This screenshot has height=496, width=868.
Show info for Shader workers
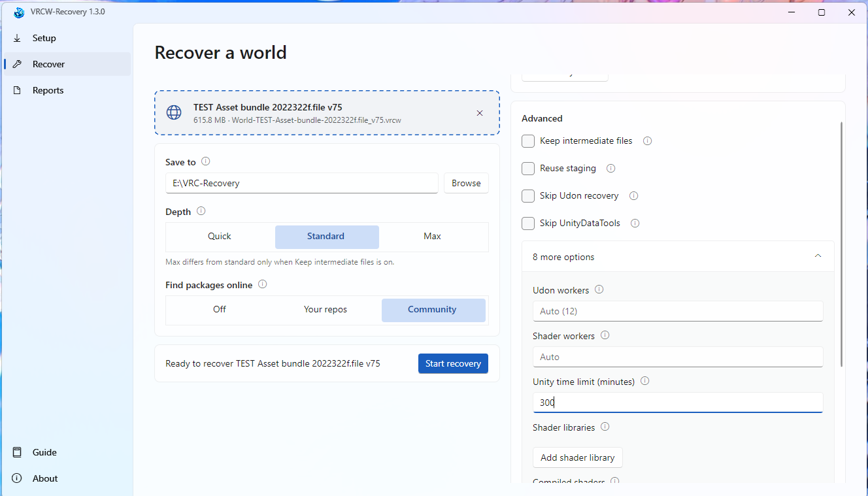tap(605, 335)
